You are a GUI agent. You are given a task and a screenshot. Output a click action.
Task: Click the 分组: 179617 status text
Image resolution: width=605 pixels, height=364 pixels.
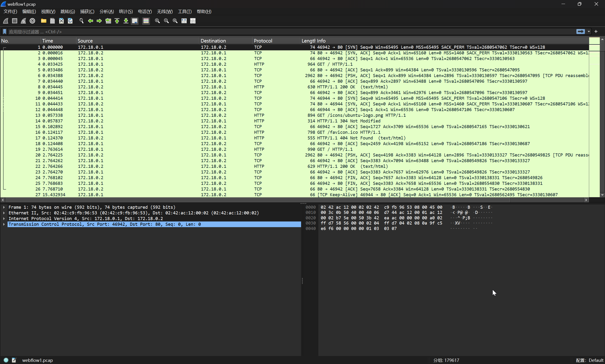(446, 360)
